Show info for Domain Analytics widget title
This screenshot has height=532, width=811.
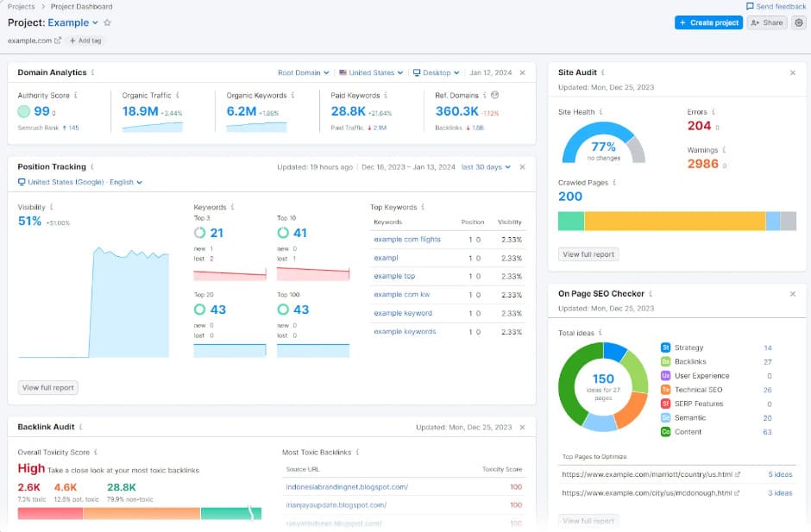tap(92, 72)
